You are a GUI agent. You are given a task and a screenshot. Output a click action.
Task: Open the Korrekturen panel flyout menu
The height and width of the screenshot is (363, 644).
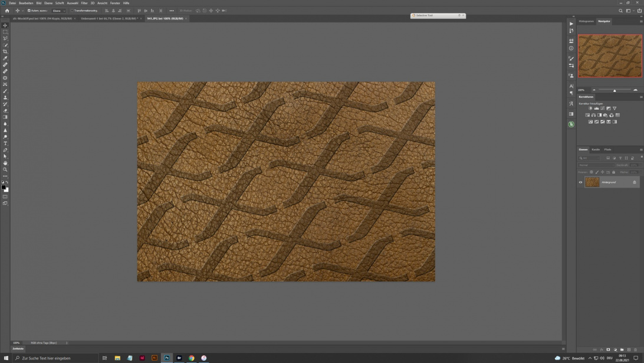tap(641, 97)
